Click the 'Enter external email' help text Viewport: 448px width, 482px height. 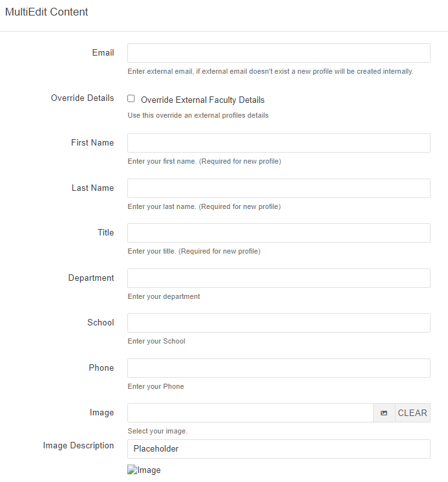270,71
